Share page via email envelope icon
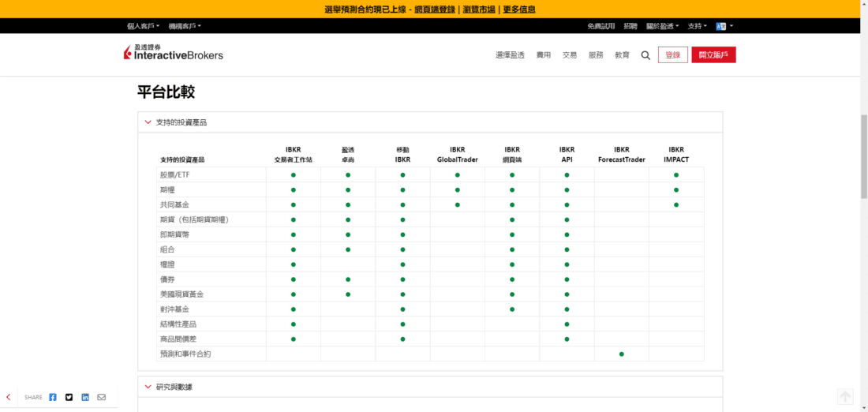Screen dimensions: 868x412 pos(101,397)
